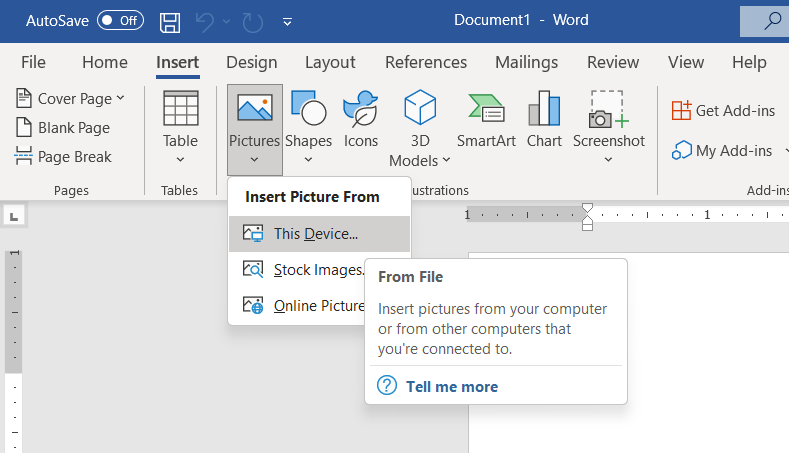Insert a SmartArt graphic
Viewport: 789px width, 453px height.
(x=486, y=119)
